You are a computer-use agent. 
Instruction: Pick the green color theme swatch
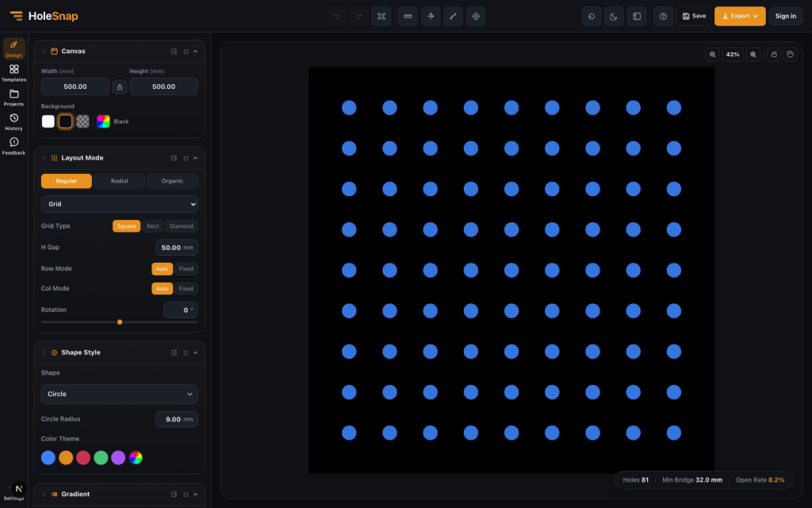(101, 458)
